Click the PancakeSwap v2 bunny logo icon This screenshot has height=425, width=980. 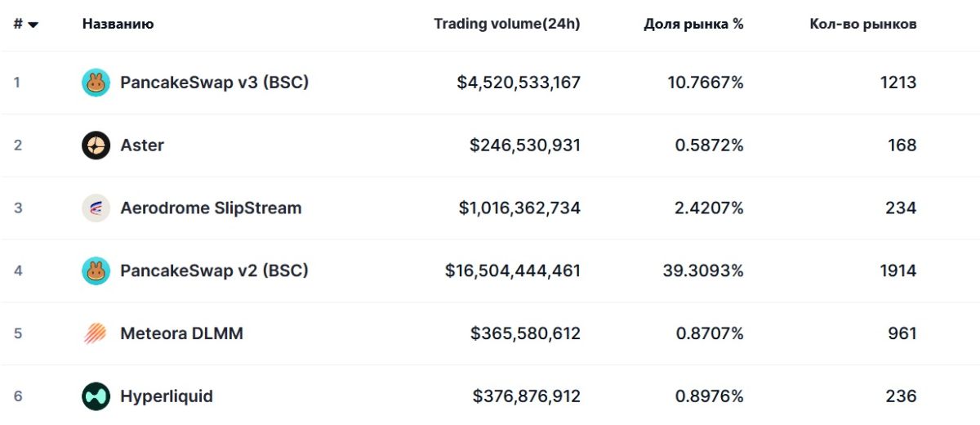coord(96,271)
